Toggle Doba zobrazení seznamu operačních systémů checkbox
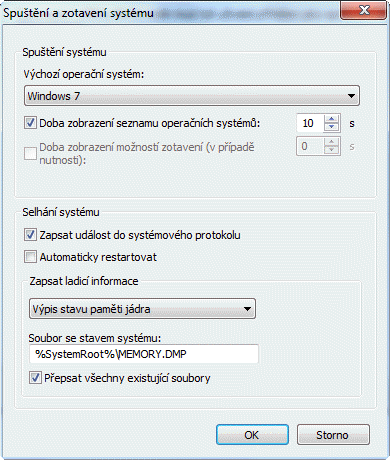Viewport: 390px width, 460px height. pos(30,123)
